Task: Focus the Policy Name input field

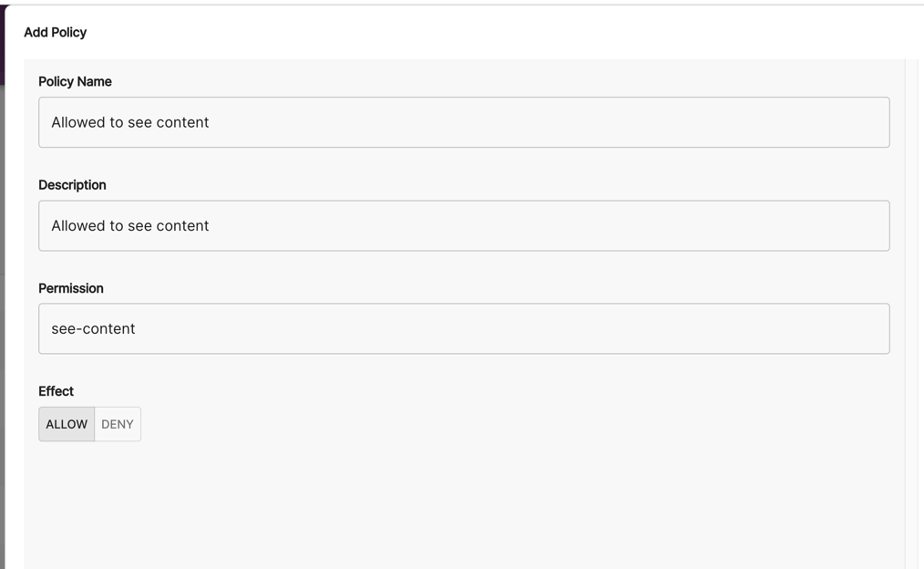Action: coord(464,122)
